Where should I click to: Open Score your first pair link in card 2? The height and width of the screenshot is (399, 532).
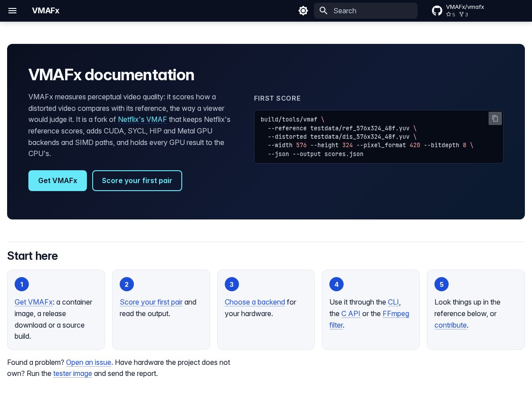tap(151, 302)
